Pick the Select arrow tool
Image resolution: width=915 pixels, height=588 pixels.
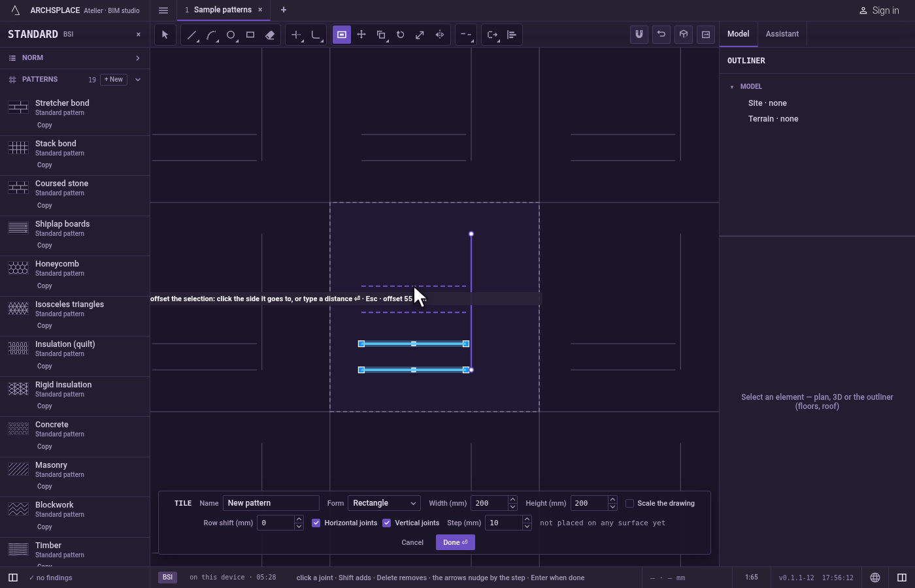(165, 35)
